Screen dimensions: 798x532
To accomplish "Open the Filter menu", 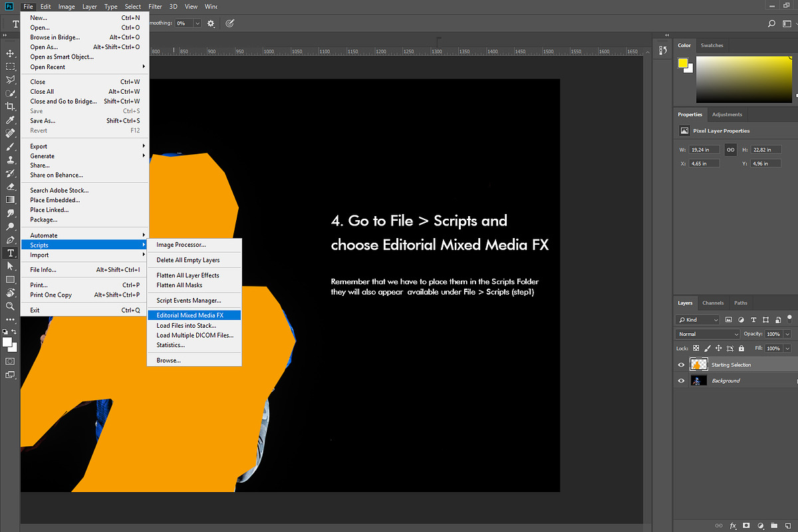I will 155,6.
